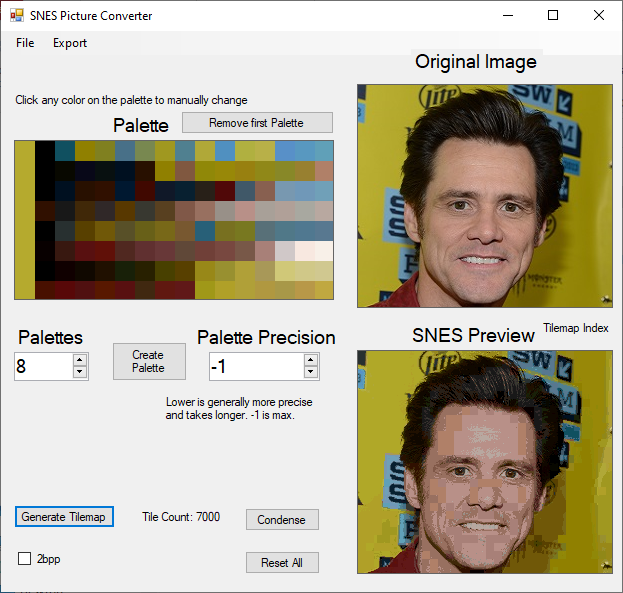
Task: Increase Palette Precision with up arrow
Action: click(x=310, y=360)
